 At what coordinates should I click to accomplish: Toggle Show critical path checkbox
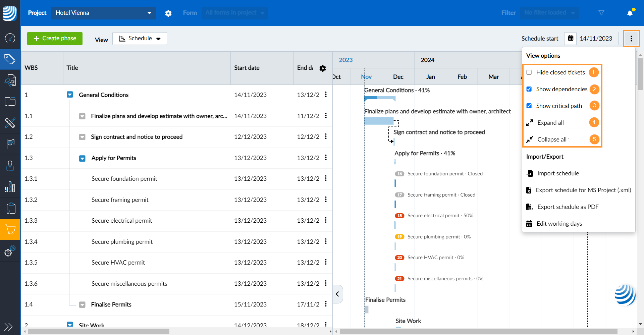tap(529, 106)
